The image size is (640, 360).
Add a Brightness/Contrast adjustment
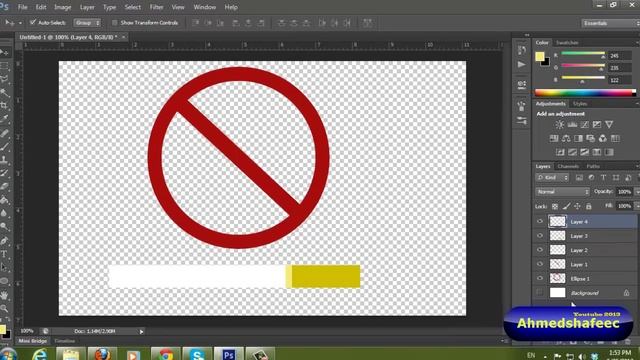coord(560,124)
